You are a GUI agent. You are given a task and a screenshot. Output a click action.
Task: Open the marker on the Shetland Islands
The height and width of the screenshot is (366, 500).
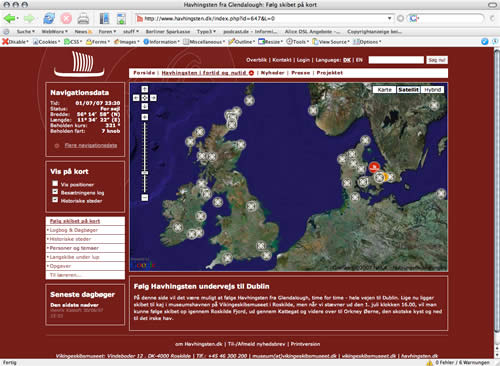pyautogui.click(x=249, y=100)
